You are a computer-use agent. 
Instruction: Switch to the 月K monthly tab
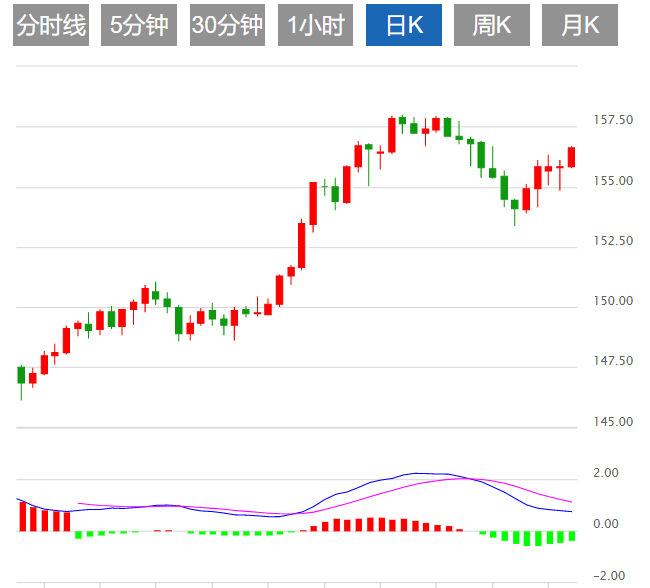tap(580, 25)
